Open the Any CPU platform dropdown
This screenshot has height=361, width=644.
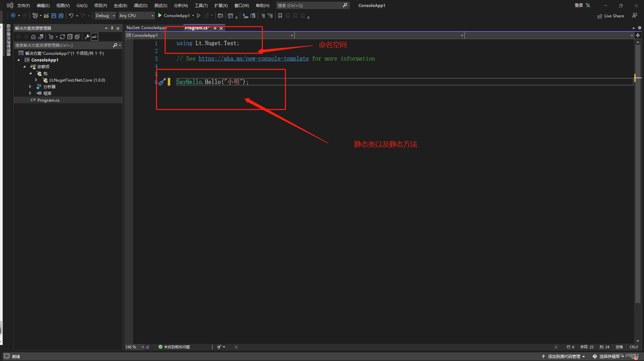(x=136, y=16)
